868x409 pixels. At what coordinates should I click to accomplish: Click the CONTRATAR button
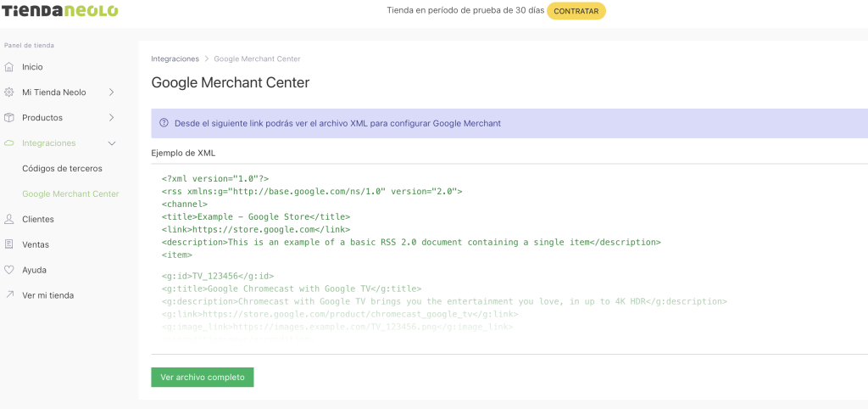coord(576,11)
